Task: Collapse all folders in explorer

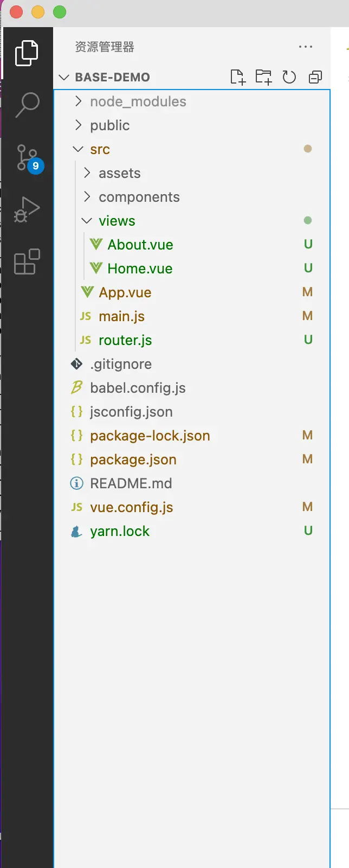Action: pyautogui.click(x=315, y=77)
